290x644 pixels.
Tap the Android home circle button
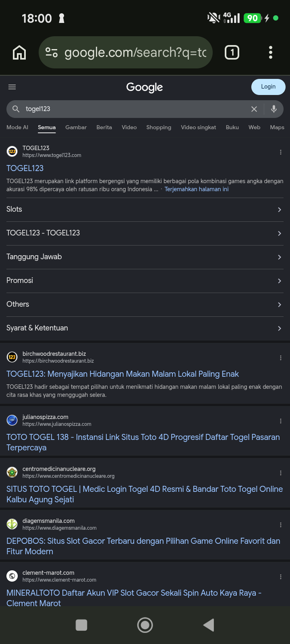coord(145,625)
